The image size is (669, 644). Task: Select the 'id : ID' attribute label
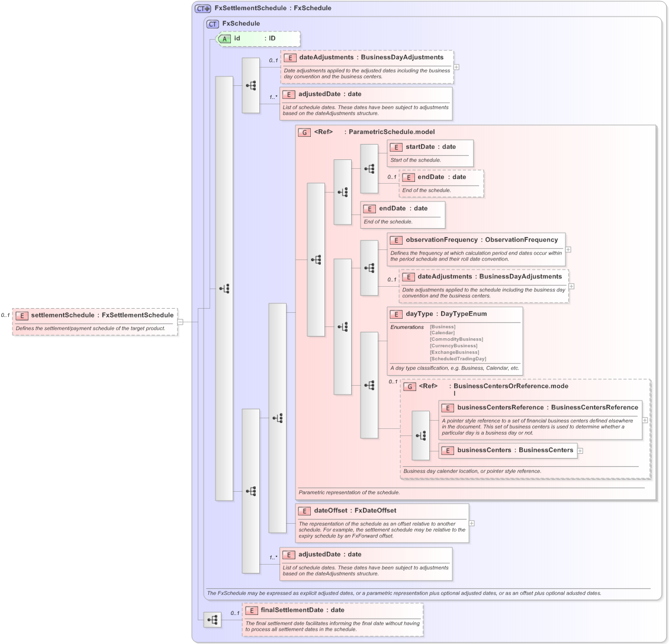coord(255,39)
